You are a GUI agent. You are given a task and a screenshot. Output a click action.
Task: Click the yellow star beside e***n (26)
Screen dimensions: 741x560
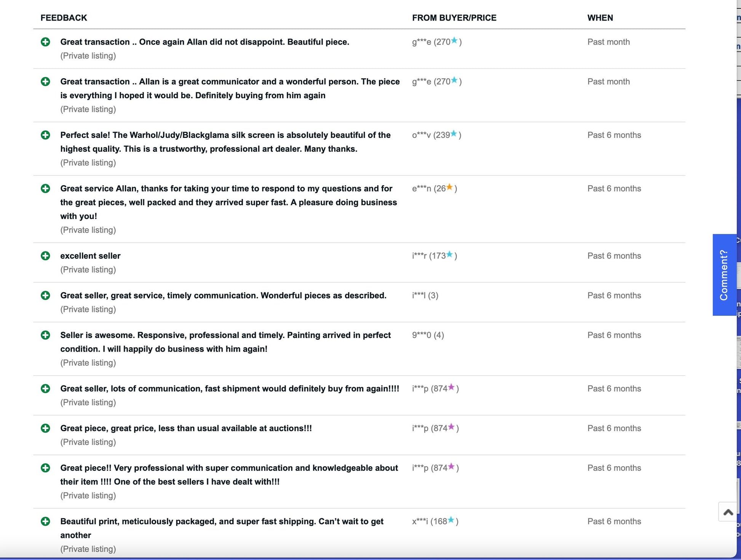[x=449, y=187]
